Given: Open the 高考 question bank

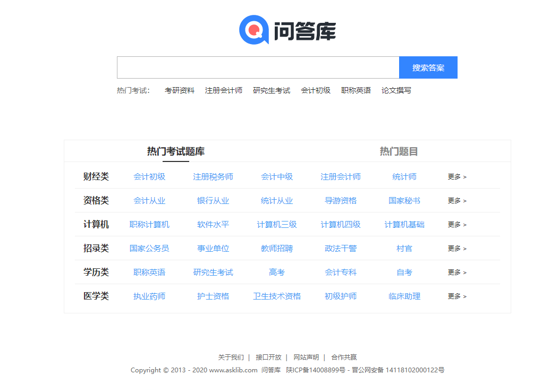Looking at the screenshot, I should pos(277,272).
